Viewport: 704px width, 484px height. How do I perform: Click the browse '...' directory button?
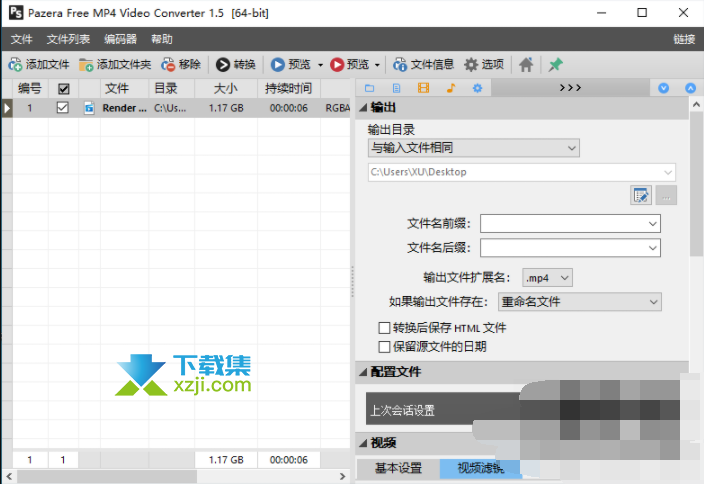tap(666, 195)
